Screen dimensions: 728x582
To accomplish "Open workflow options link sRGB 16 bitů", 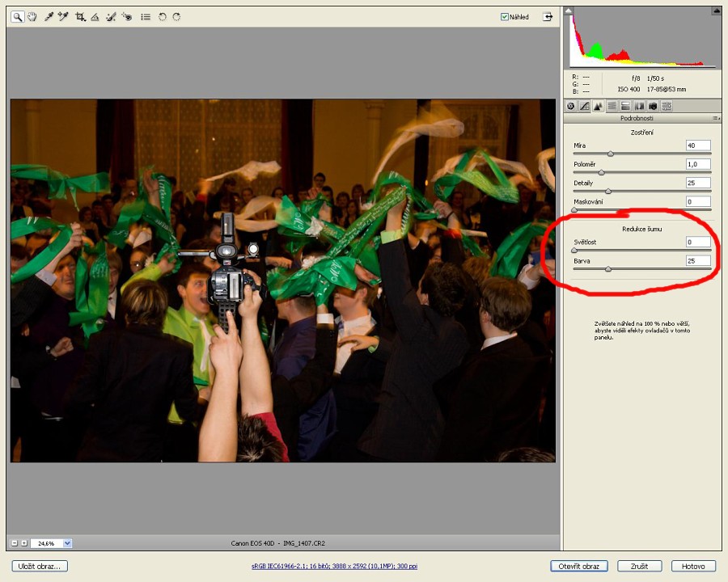I will click(335, 567).
